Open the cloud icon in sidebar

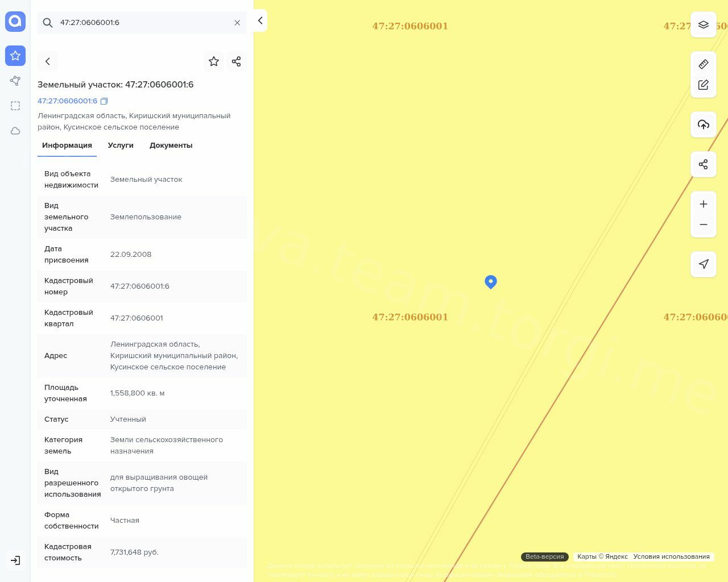tap(15, 131)
